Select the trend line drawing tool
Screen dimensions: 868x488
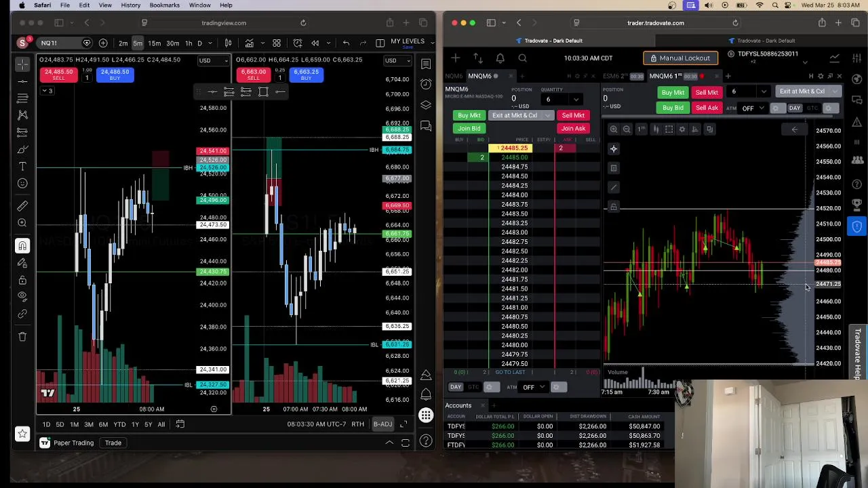[22, 82]
